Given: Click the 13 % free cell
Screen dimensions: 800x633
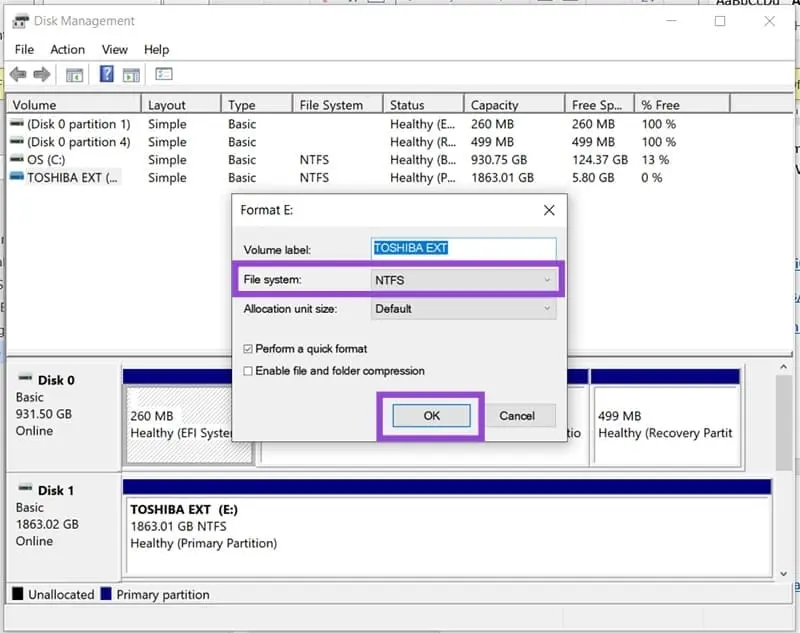Looking at the screenshot, I should [x=655, y=160].
